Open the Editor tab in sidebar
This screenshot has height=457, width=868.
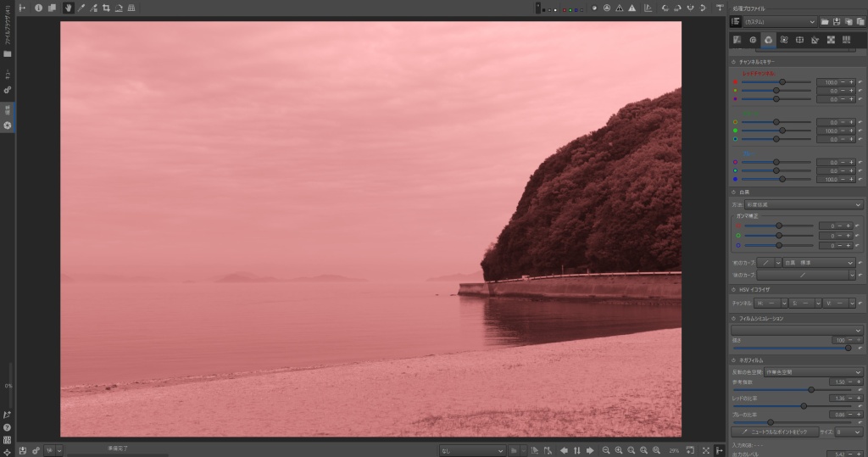7,117
